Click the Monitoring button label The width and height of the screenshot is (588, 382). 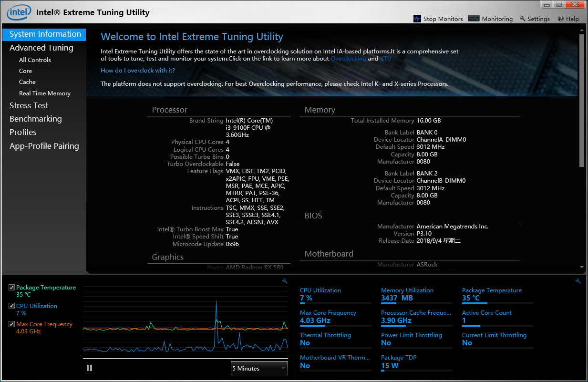pos(497,19)
